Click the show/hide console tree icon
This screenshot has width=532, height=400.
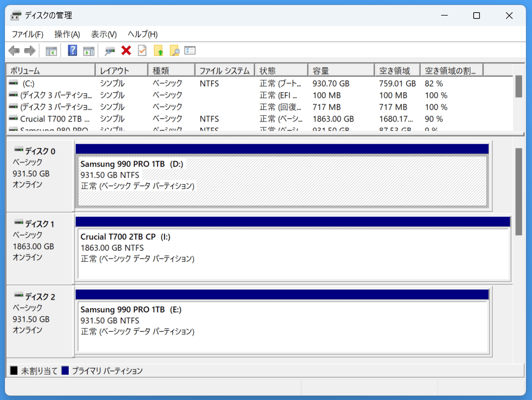[x=52, y=50]
